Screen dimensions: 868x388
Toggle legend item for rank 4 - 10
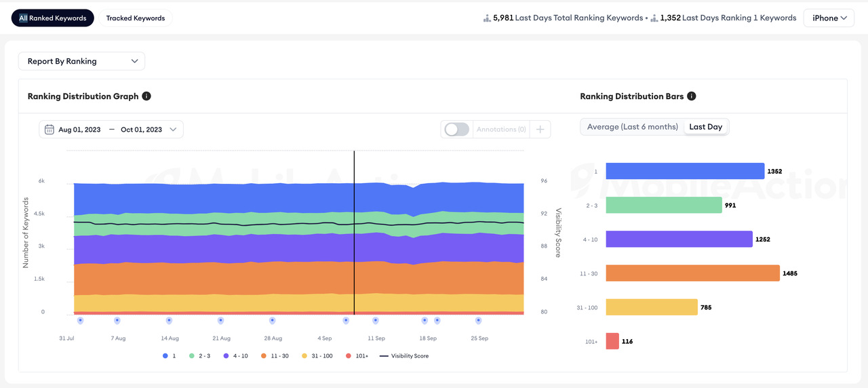235,355
